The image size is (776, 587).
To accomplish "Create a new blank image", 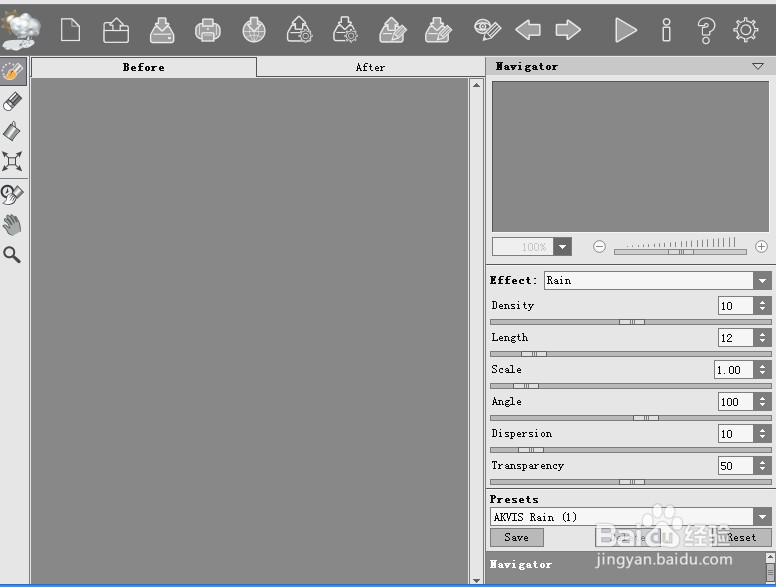I will (x=70, y=30).
